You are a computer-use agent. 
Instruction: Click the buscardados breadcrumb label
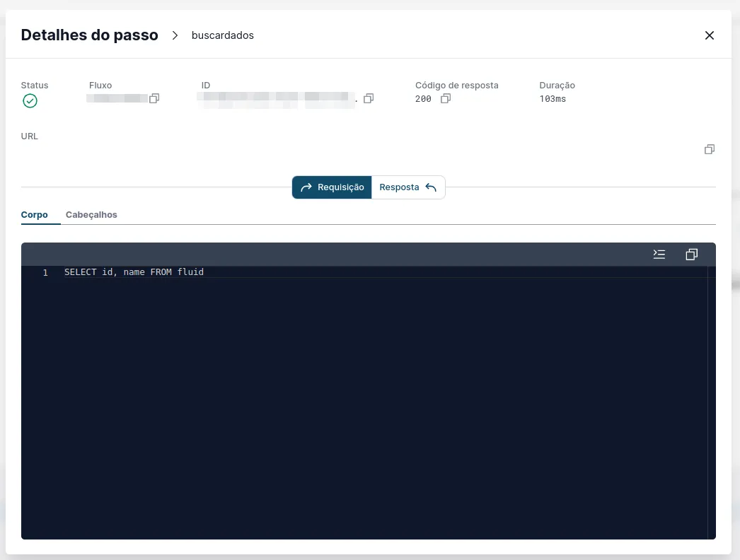tap(223, 35)
